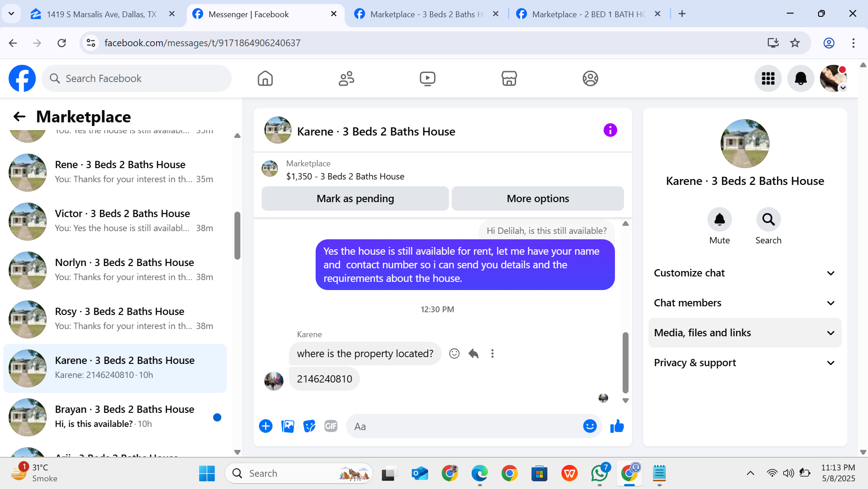868x489 pixels.
Task: Mute this Karene conversation
Action: pos(720,220)
